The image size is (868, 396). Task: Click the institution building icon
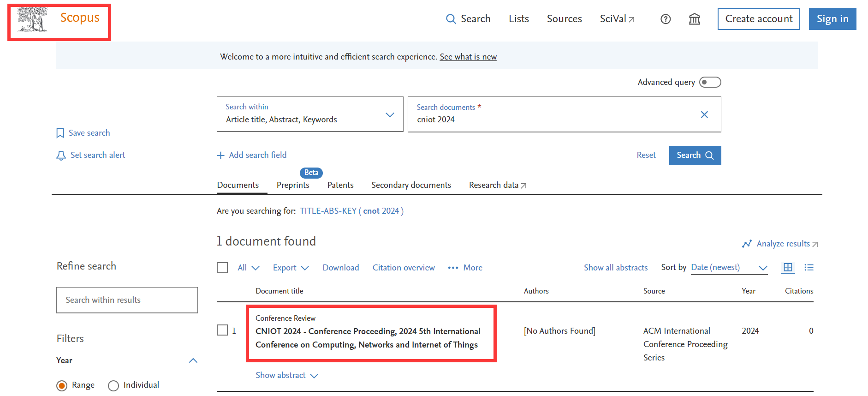tap(694, 19)
